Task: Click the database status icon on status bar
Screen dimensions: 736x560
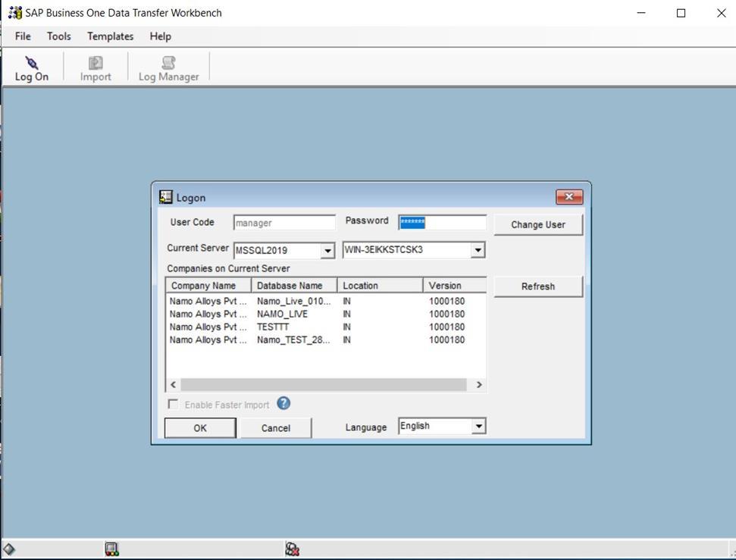Action: (111, 547)
